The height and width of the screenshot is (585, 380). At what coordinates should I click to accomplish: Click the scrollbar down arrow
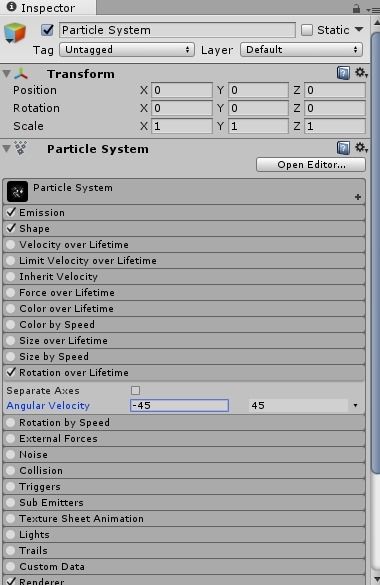[376, 580]
